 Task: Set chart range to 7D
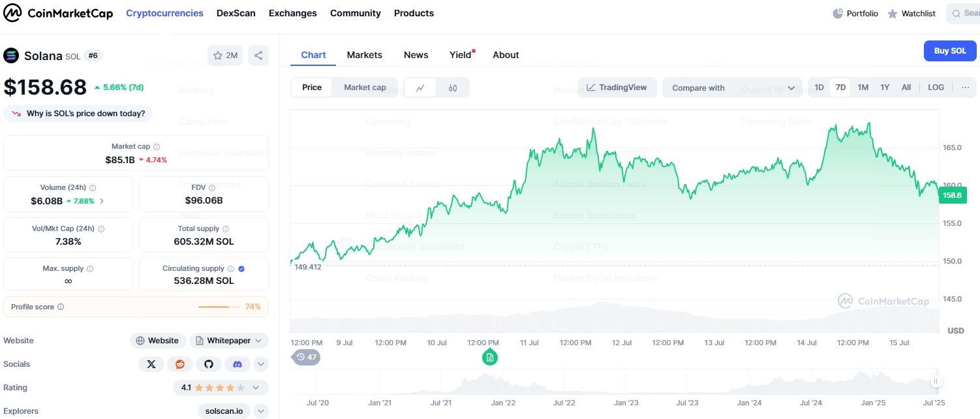click(x=840, y=87)
